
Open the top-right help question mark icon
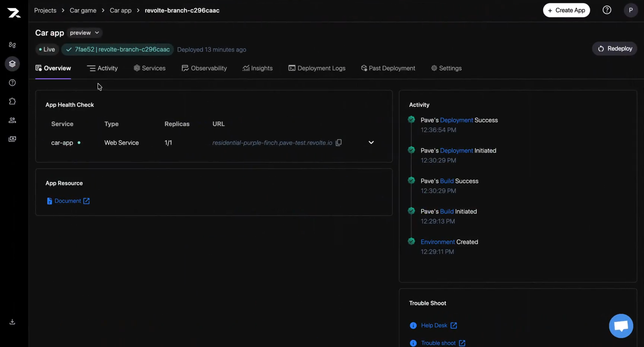pos(607,10)
